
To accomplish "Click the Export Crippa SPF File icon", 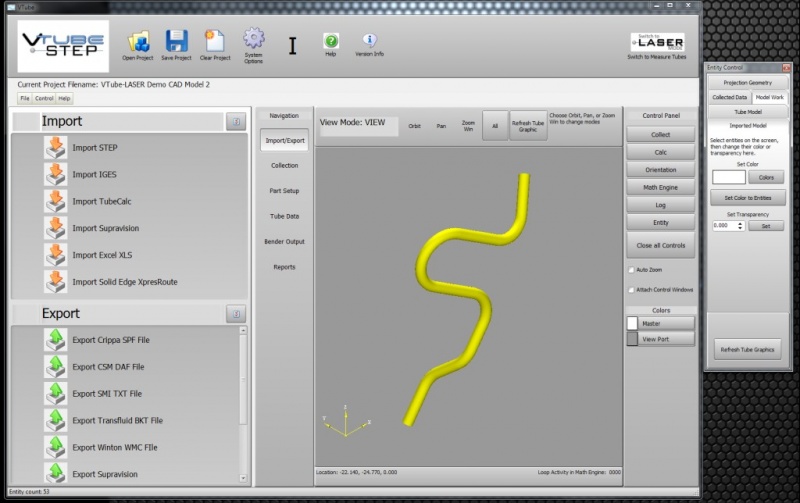I will pyautogui.click(x=55, y=340).
